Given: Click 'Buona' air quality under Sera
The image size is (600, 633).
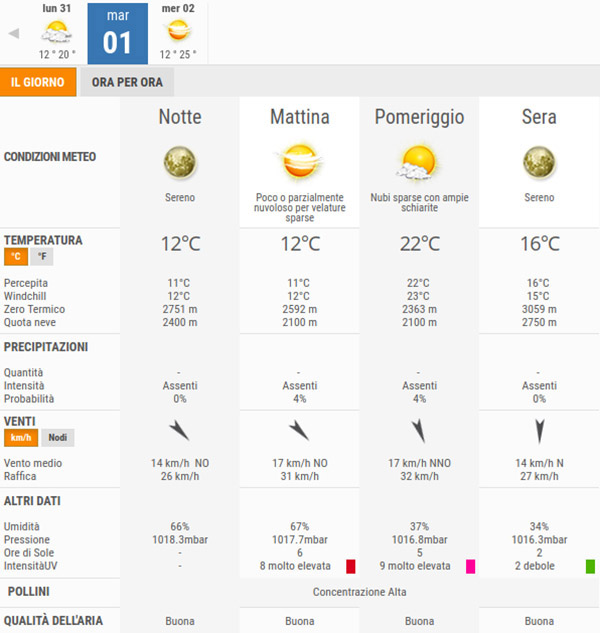Looking at the screenshot, I should point(539,621).
